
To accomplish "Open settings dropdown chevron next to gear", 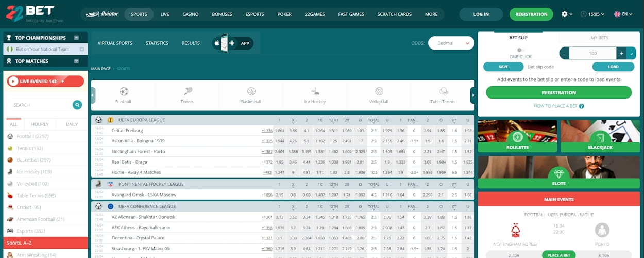I will pyautogui.click(x=571, y=14).
